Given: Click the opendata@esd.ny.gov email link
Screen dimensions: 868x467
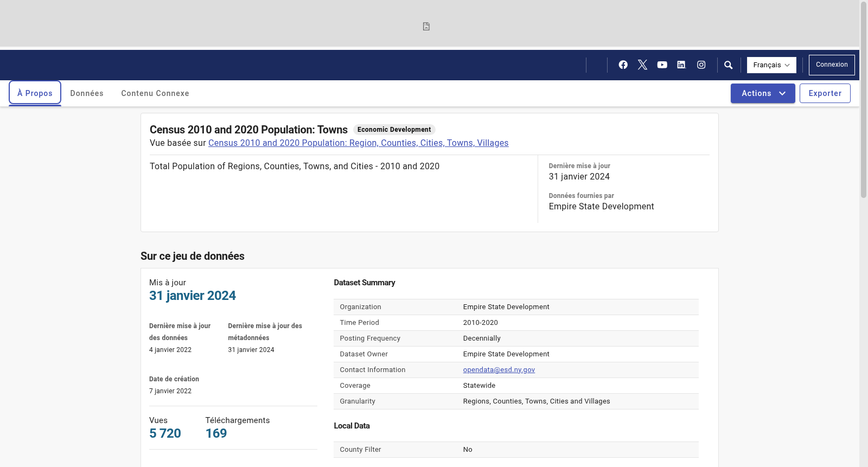Looking at the screenshot, I should (x=499, y=370).
